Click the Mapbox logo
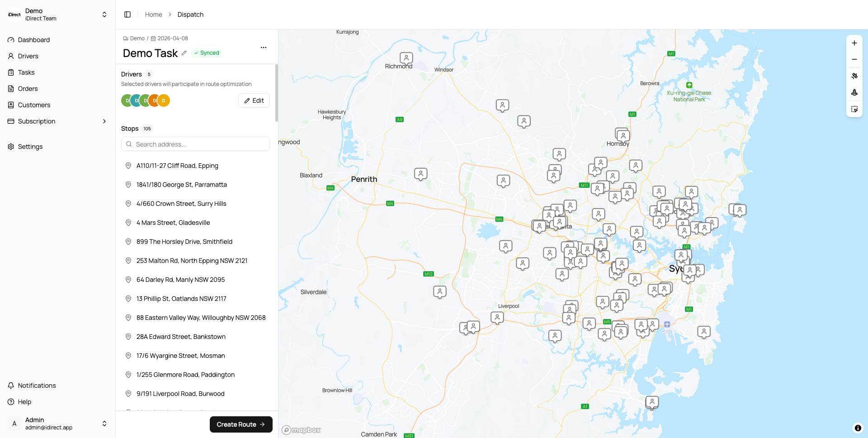Viewport: 868px width, 438px height. [x=301, y=430]
